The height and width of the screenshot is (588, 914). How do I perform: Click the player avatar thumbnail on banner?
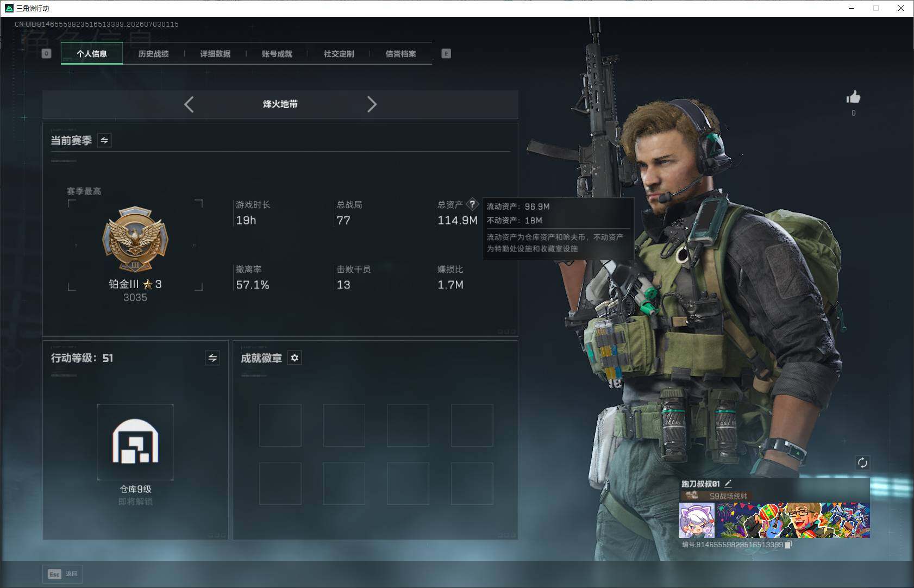pyautogui.click(x=697, y=520)
